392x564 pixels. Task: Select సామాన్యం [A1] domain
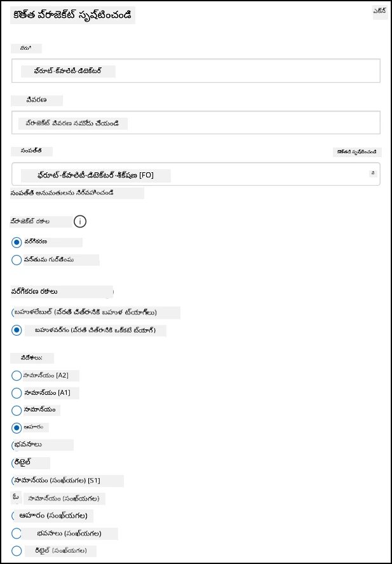point(17,393)
